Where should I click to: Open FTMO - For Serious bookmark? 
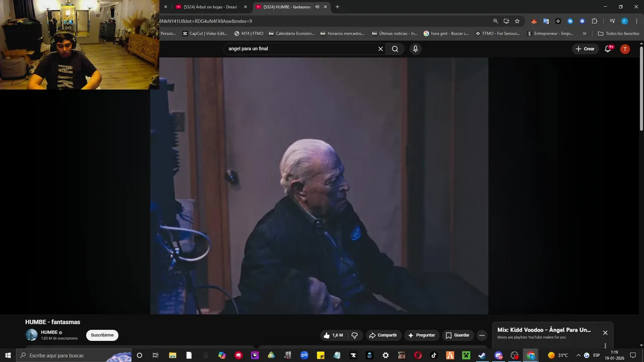pyautogui.click(x=498, y=34)
